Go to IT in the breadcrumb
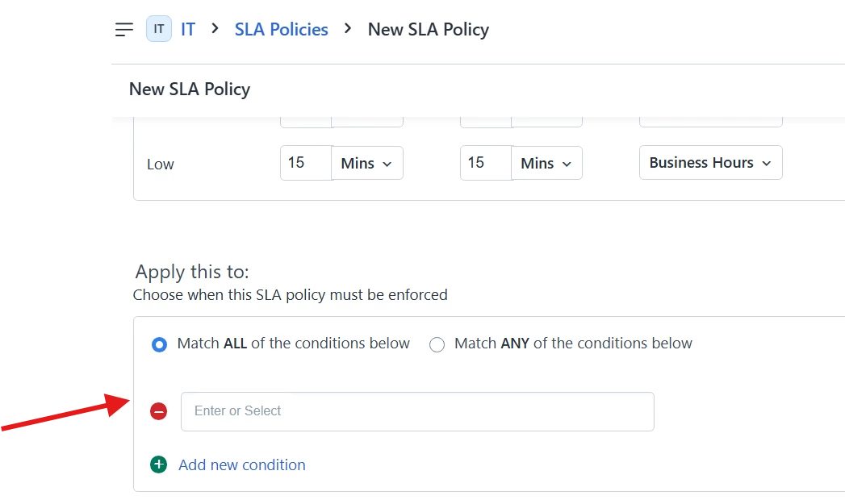845x504 pixels. [188, 30]
